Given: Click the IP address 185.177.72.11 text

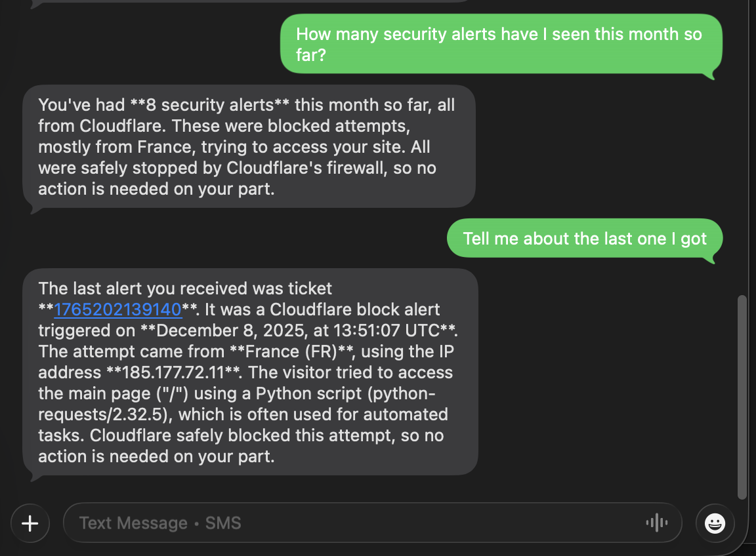Looking at the screenshot, I should 173,372.
